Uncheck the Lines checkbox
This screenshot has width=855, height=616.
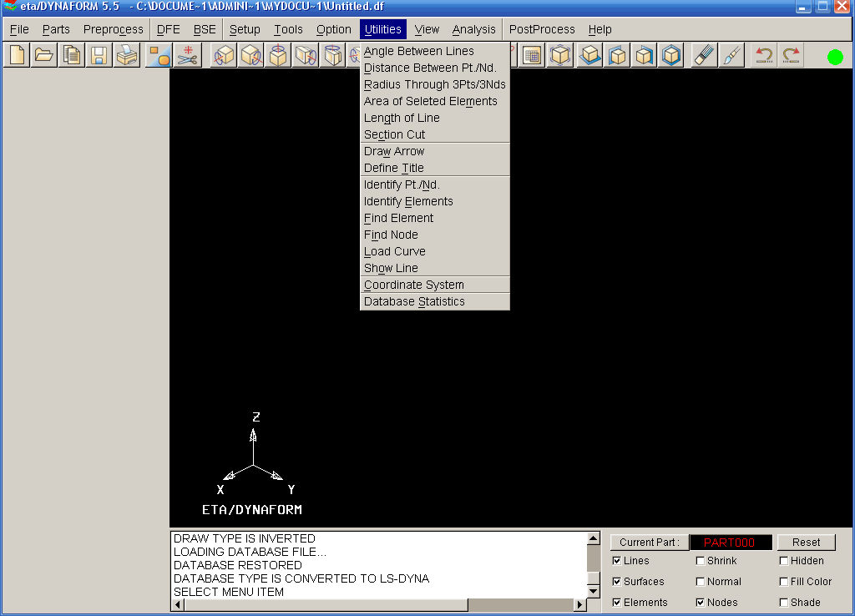(617, 561)
